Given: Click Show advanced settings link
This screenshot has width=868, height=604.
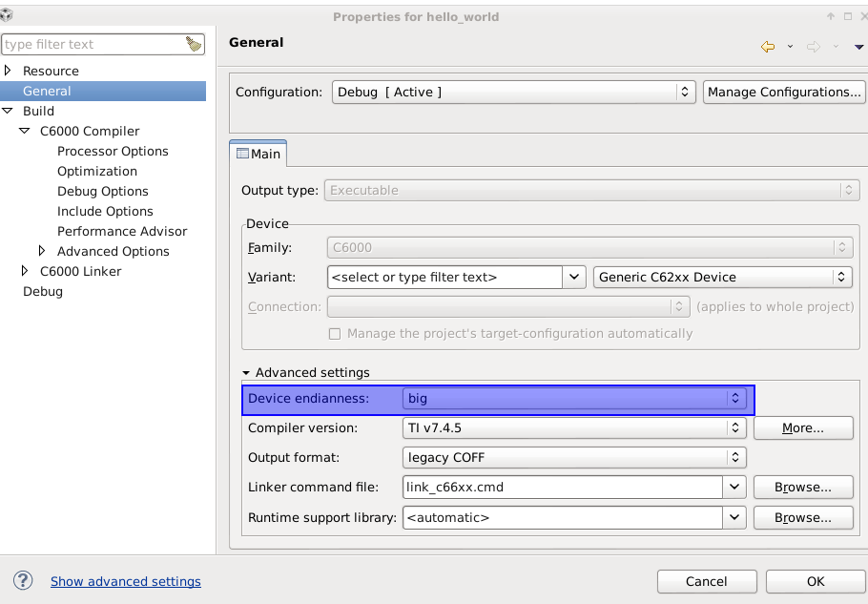Looking at the screenshot, I should tap(126, 581).
